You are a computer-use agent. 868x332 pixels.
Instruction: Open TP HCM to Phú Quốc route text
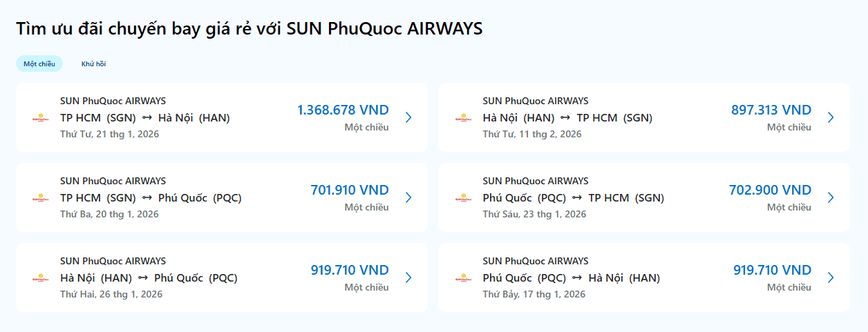pos(151,198)
